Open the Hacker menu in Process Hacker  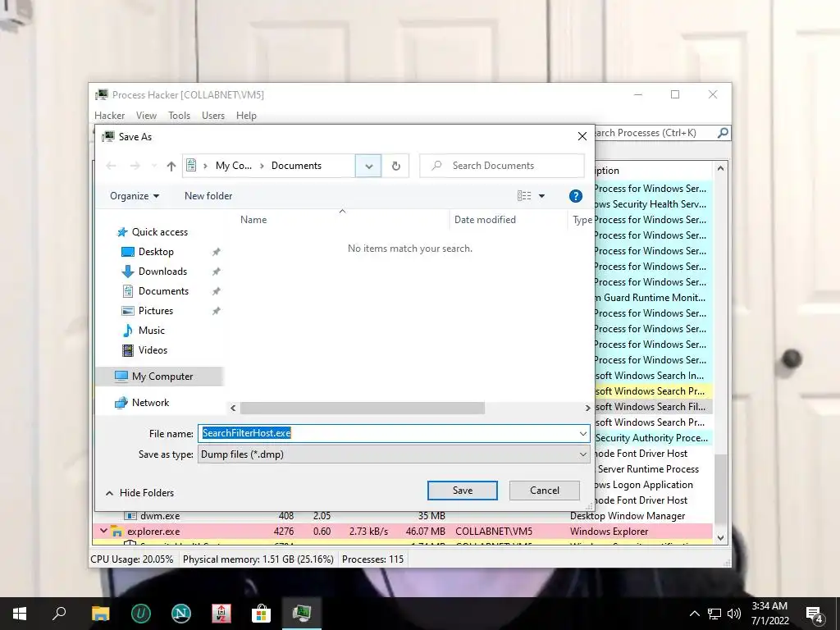(109, 116)
